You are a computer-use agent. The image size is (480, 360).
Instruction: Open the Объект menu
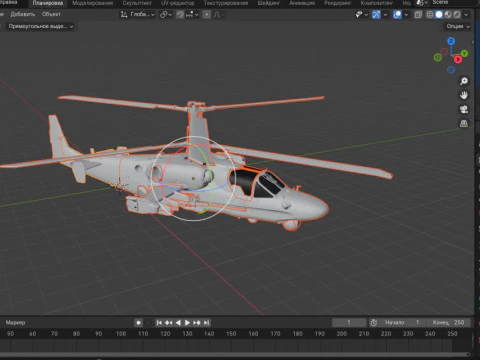pyautogui.click(x=51, y=14)
